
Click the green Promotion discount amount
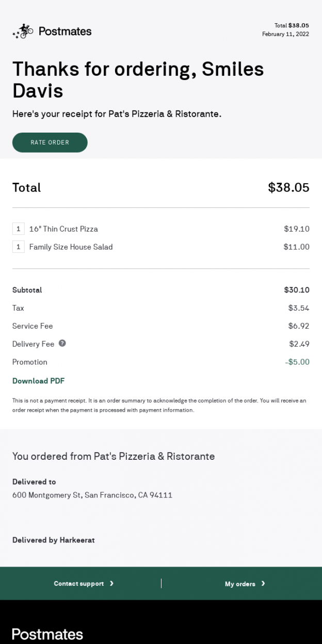[x=297, y=362]
